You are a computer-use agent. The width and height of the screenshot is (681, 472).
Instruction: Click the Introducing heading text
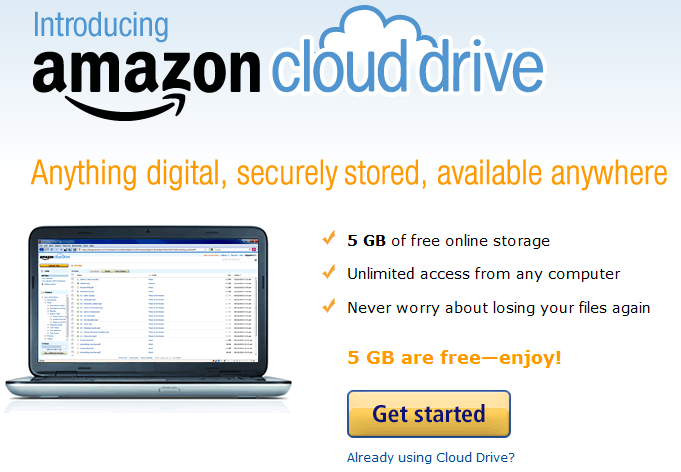tap(101, 25)
